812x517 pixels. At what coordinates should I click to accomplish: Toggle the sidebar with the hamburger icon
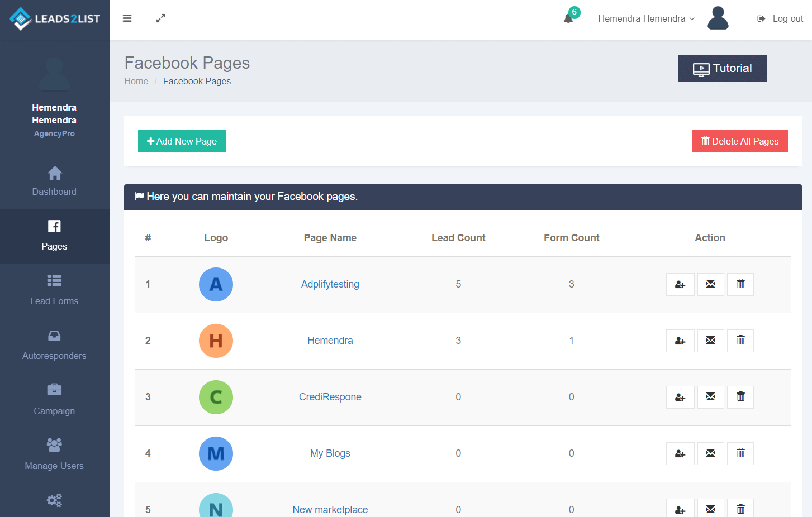point(127,18)
